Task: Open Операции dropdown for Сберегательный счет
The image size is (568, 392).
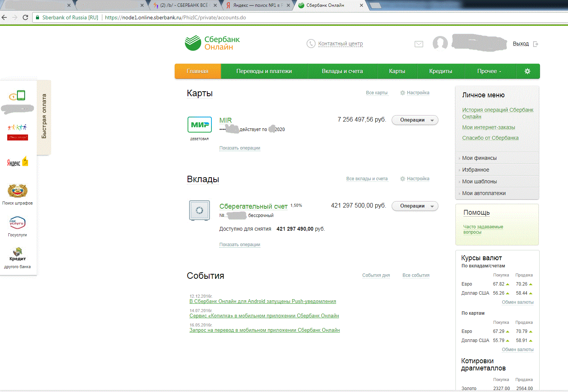Action: 415,206
